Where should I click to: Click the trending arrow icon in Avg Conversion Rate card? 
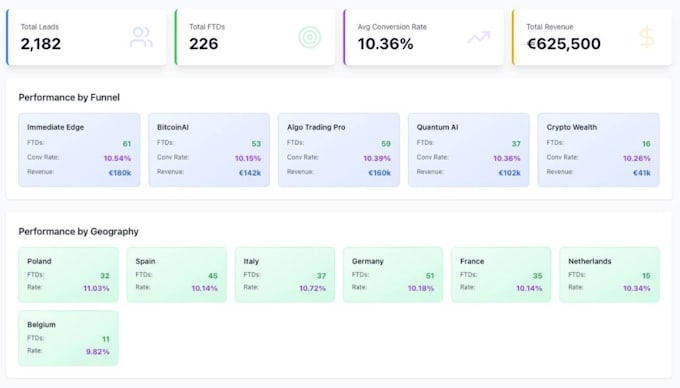(479, 37)
